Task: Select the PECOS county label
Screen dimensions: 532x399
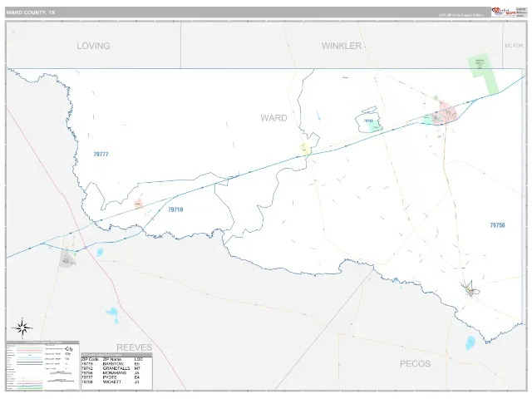Action: 416,364
